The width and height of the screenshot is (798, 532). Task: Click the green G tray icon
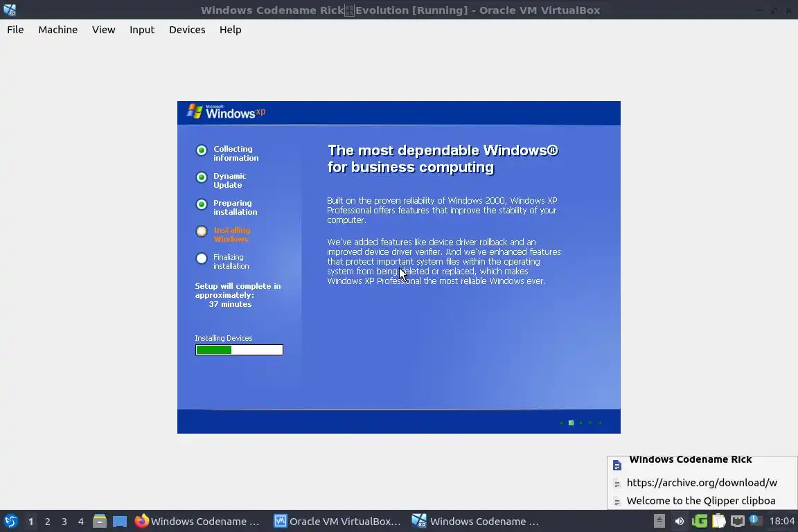click(699, 521)
